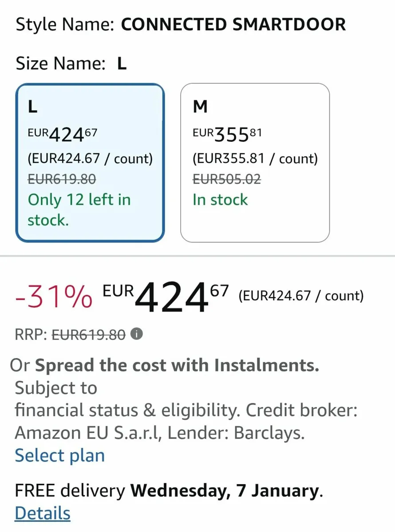Screen dimensions: 395x532
Task: Choose the M size option
Action: (255, 163)
